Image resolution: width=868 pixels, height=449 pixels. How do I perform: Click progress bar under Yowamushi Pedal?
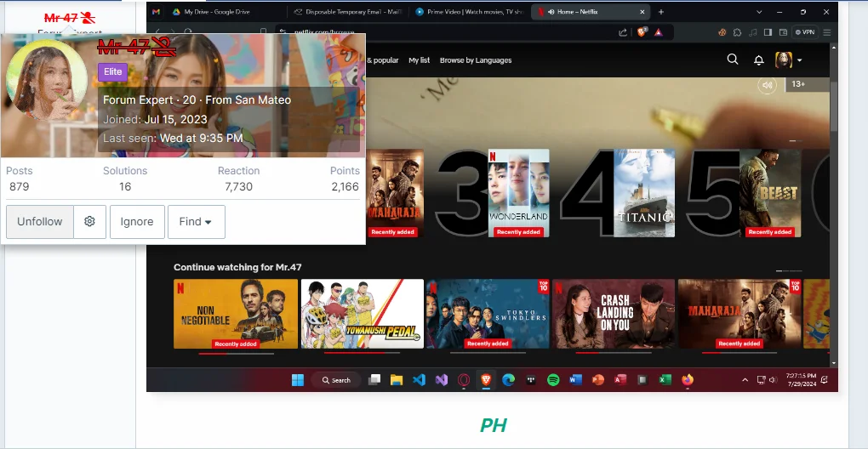(x=362, y=352)
